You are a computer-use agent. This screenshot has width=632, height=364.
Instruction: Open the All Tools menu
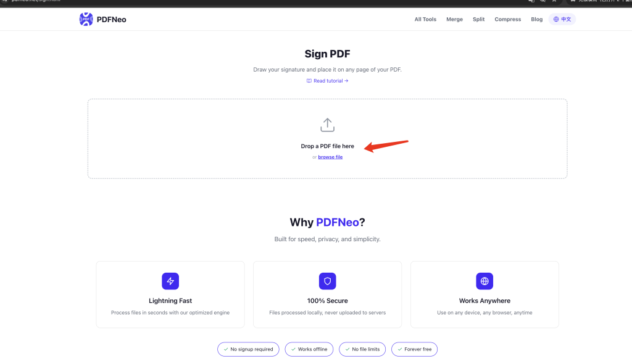425,19
